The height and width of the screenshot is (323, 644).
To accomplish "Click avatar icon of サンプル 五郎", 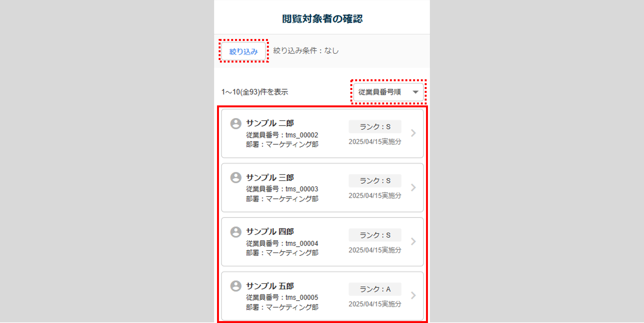I will 236,286.
